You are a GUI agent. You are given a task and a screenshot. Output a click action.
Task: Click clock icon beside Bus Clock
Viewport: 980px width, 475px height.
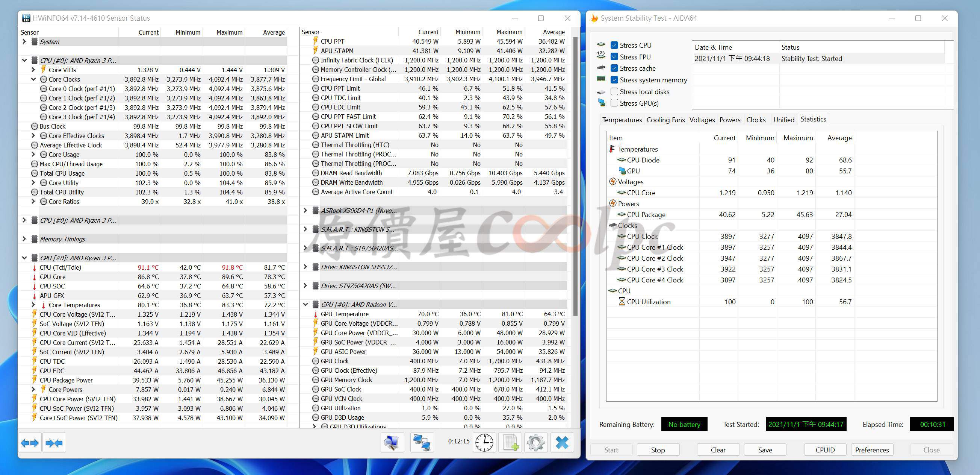click(x=35, y=126)
